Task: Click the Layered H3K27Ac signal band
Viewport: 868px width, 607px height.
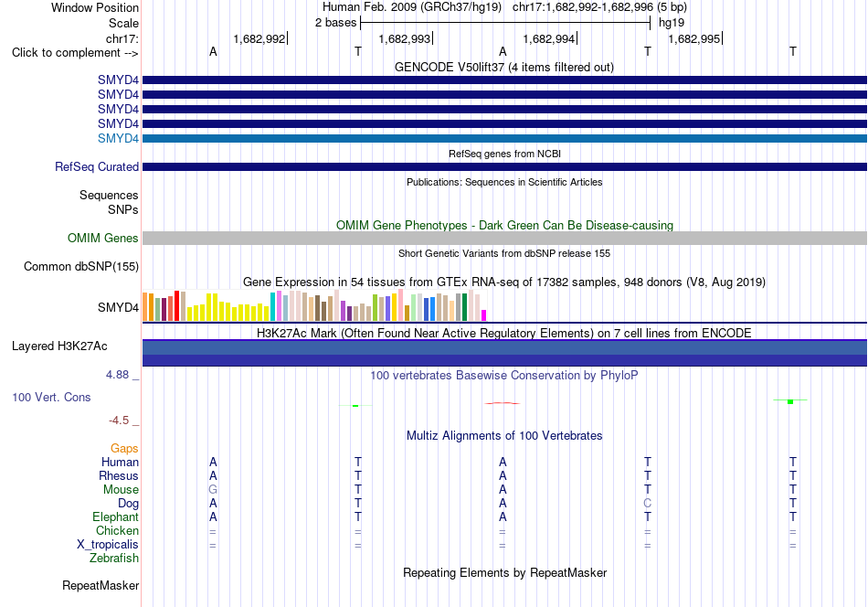Action: point(504,354)
